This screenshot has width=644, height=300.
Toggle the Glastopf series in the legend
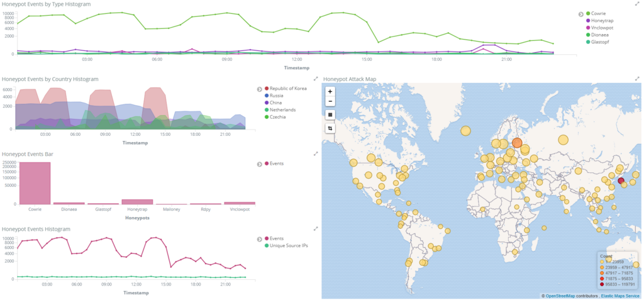click(596, 42)
